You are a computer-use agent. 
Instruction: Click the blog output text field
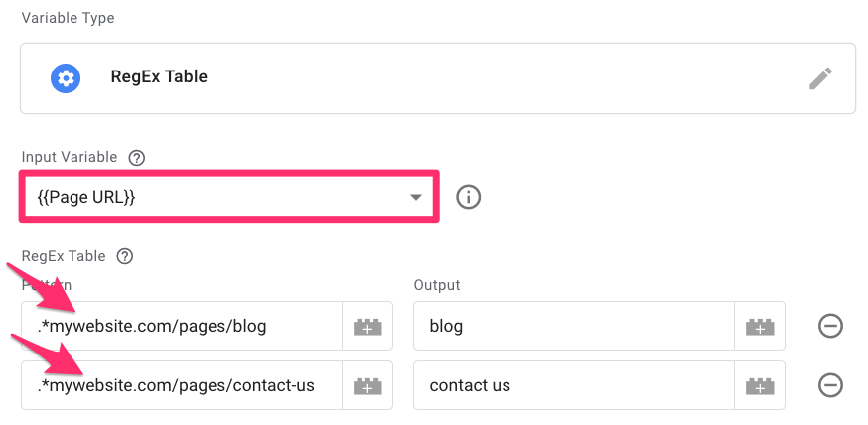click(574, 326)
